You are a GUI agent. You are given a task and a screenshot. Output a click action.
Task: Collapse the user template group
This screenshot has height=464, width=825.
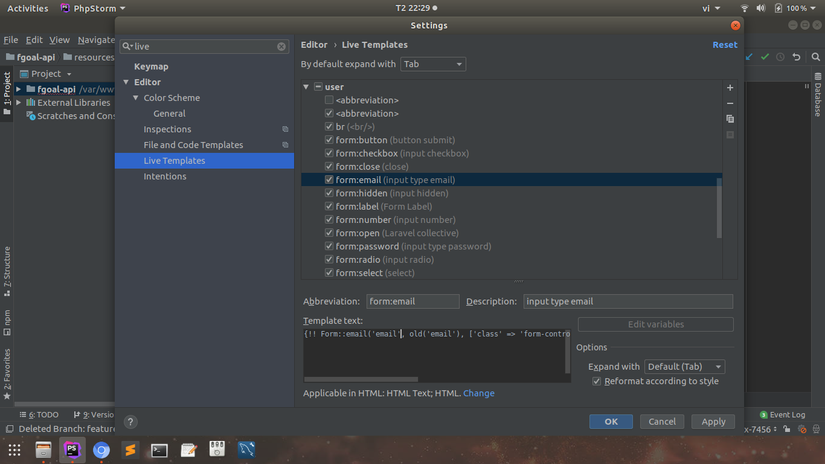click(306, 87)
